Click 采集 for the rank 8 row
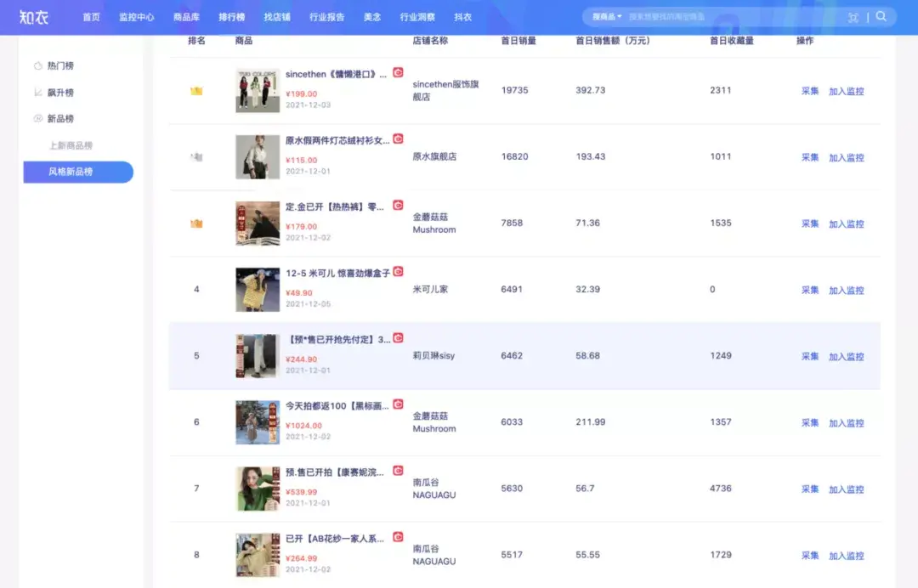Image resolution: width=918 pixels, height=588 pixels. (810, 555)
